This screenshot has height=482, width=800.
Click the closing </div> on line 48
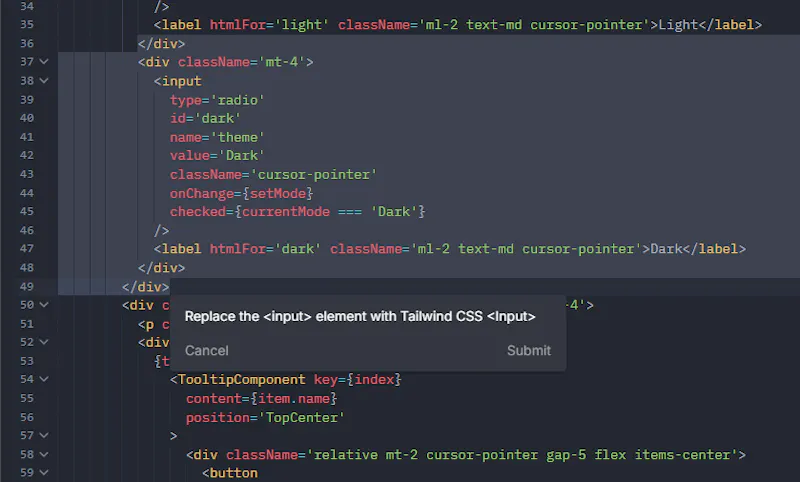tap(161, 268)
